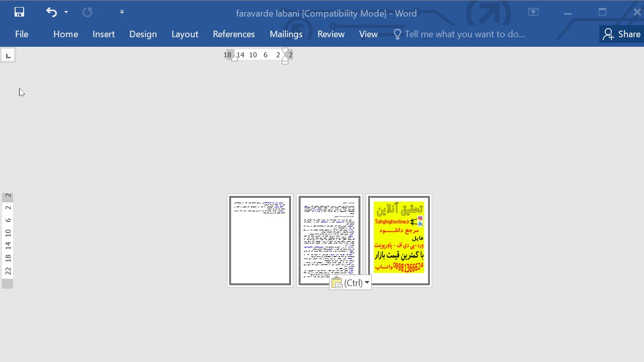This screenshot has height=362, width=644.
Task: Open the Mailings tab
Action: (286, 34)
